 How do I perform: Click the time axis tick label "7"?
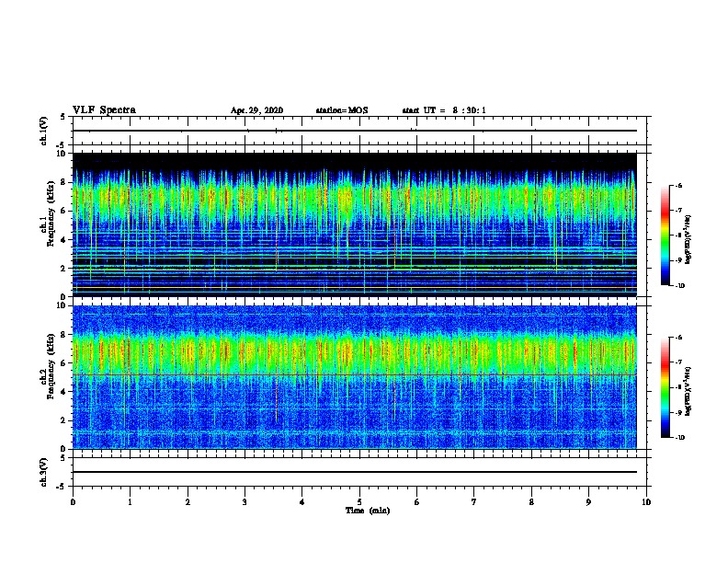[474, 501]
